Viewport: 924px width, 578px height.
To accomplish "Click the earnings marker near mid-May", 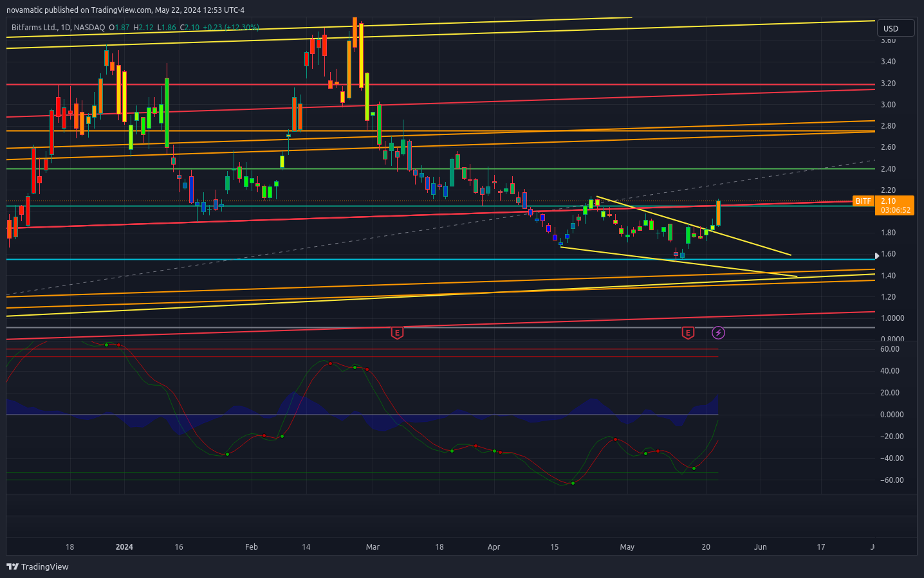I will click(x=688, y=332).
